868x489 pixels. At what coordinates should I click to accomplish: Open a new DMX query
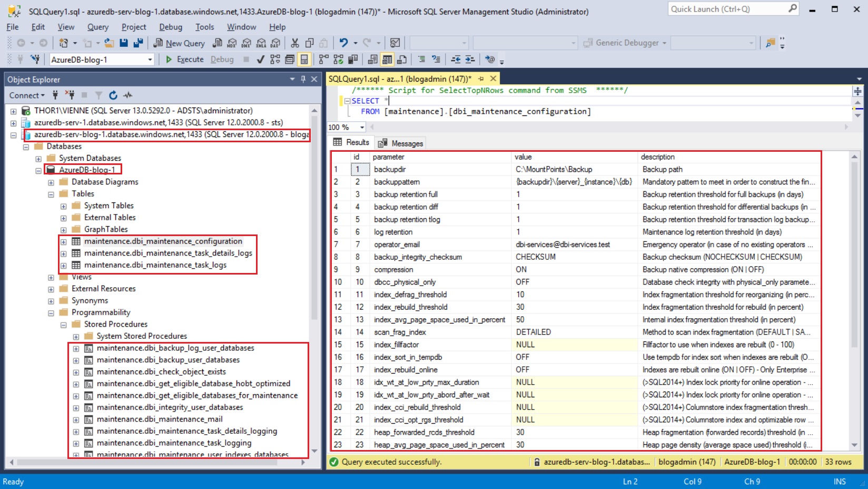coord(246,43)
